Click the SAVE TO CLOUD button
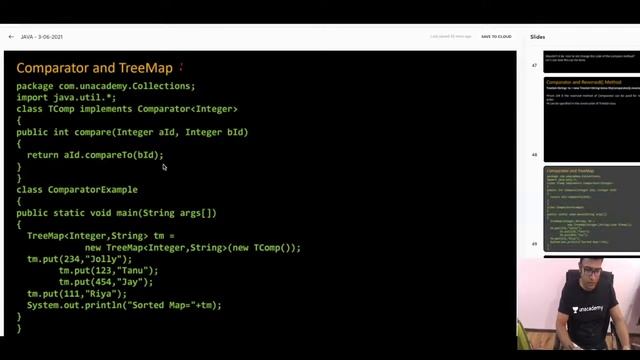The height and width of the screenshot is (360, 640). pyautogui.click(x=496, y=37)
